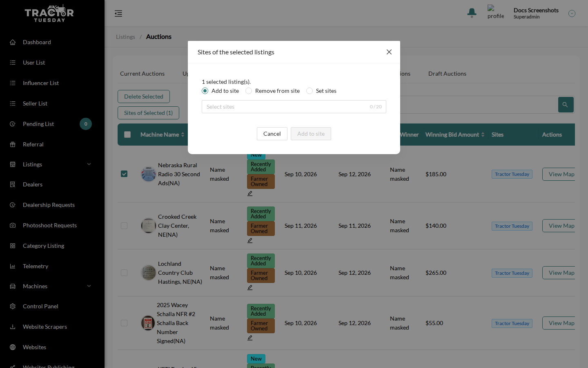The width and height of the screenshot is (588, 368).
Task: Click the Cancel button in dialog
Action: 272,134
